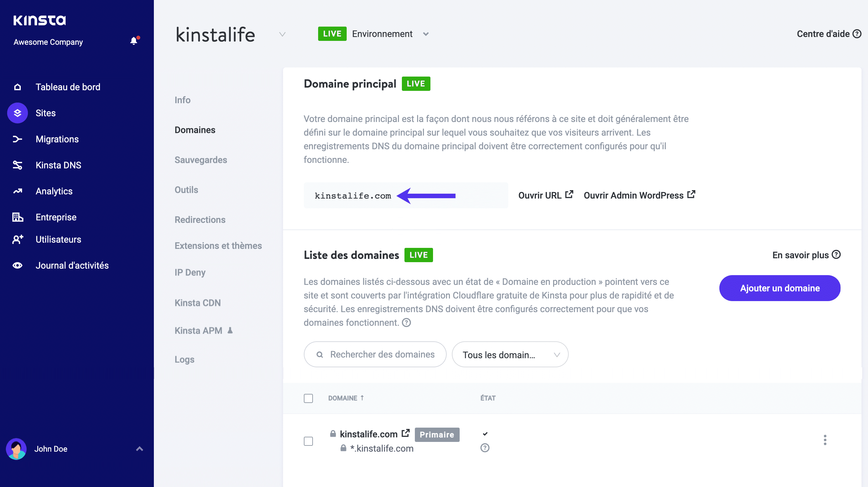Open the Redirections section
The height and width of the screenshot is (487, 868).
pyautogui.click(x=200, y=220)
